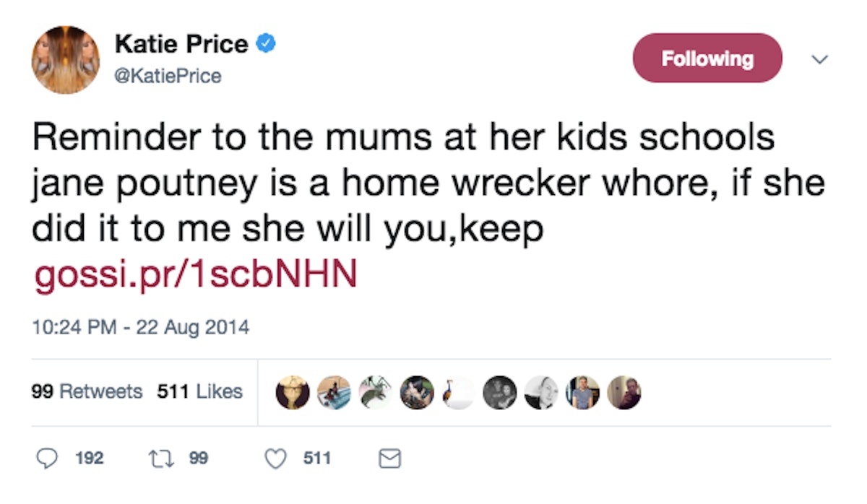Image resolution: width=867 pixels, height=504 pixels.
Task: Open the reply conversation icon
Action: click(46, 458)
